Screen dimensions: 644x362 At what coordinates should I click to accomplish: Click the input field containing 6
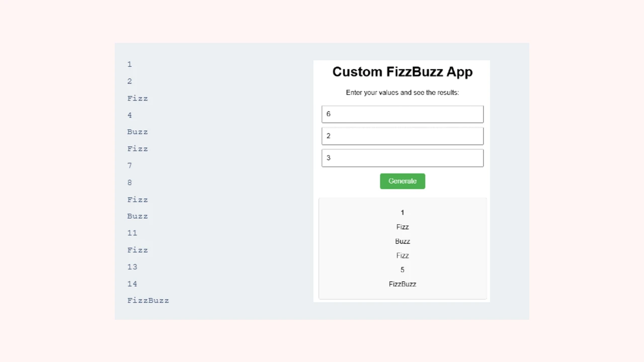click(403, 114)
